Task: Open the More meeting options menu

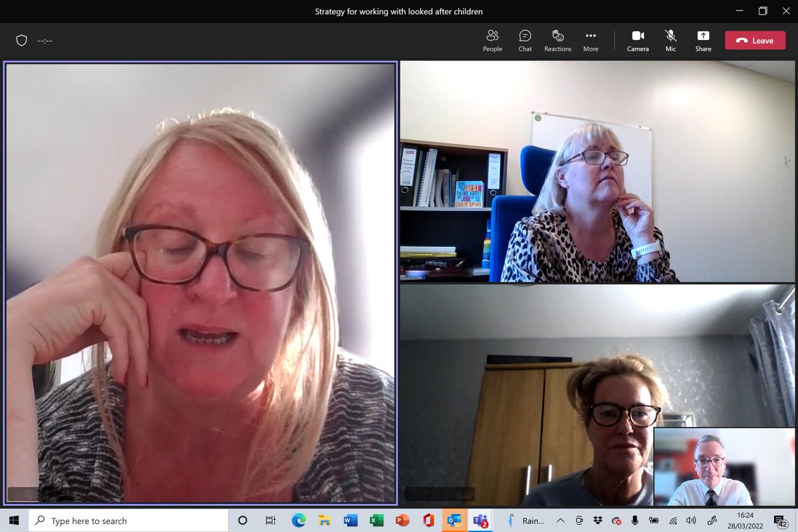Action: 591,40
